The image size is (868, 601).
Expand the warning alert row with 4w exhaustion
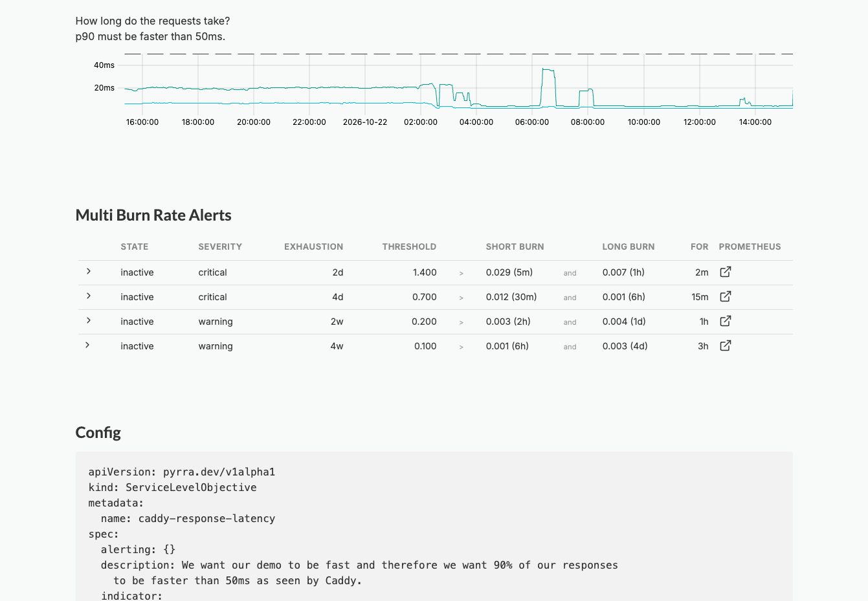coord(87,345)
